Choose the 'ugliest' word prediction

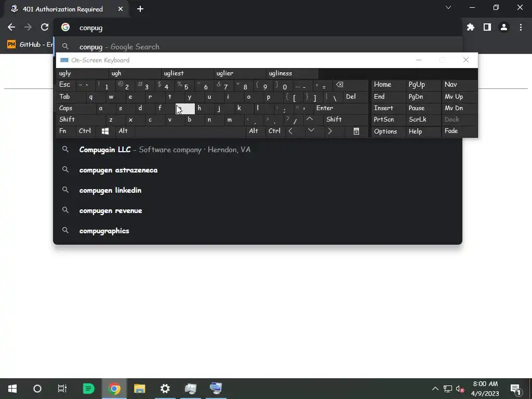pos(187,73)
